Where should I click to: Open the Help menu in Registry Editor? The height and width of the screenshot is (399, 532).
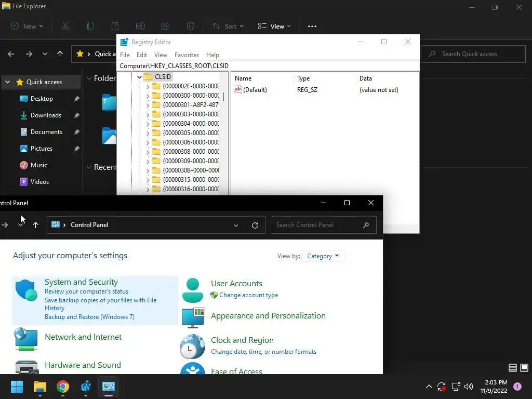coord(212,55)
